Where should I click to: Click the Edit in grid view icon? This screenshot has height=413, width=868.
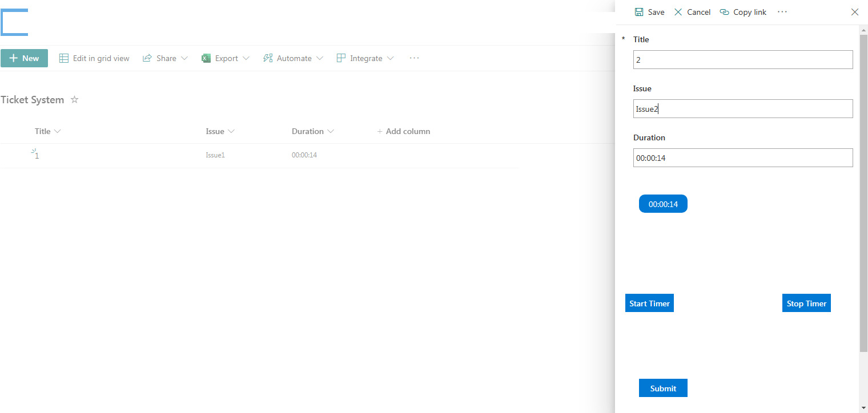pyautogui.click(x=64, y=58)
